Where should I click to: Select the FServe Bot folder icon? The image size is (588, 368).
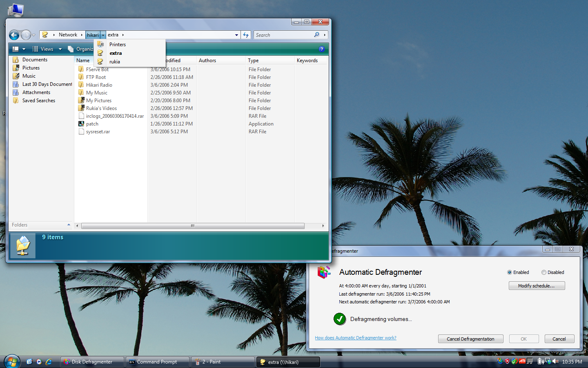point(81,70)
